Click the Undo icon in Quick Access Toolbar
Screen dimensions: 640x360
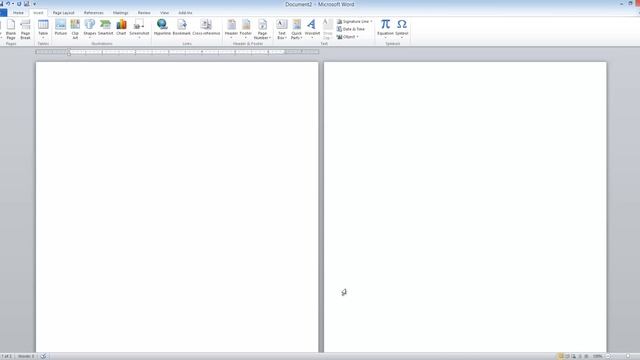click(x=8, y=4)
